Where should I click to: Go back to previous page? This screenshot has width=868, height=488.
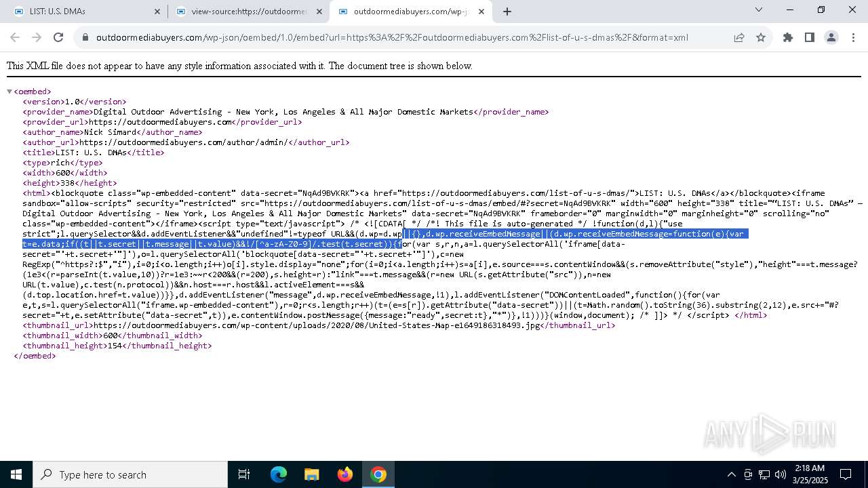(15, 37)
